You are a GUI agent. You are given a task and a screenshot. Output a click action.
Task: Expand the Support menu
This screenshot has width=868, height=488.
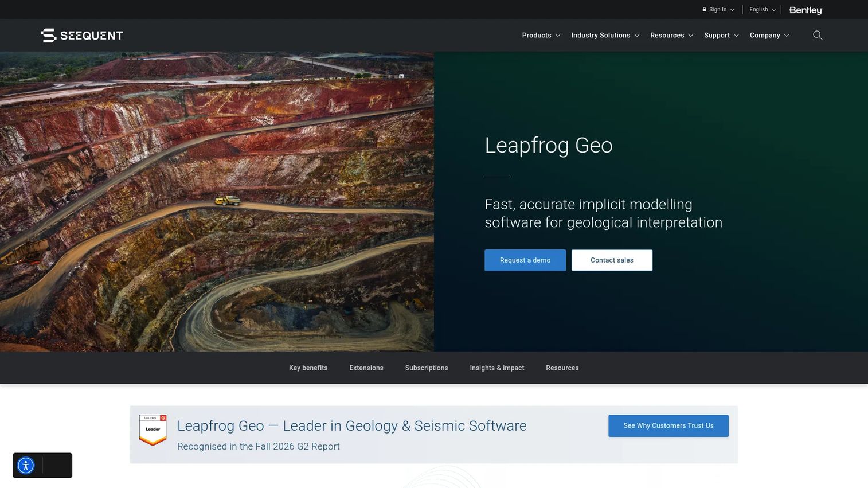(x=722, y=36)
